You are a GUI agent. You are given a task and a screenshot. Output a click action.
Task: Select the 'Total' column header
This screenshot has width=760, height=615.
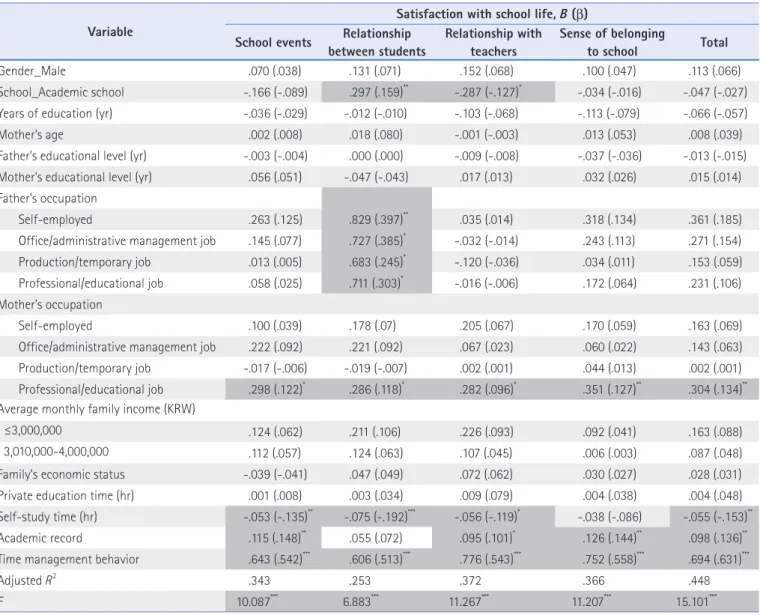tap(714, 43)
